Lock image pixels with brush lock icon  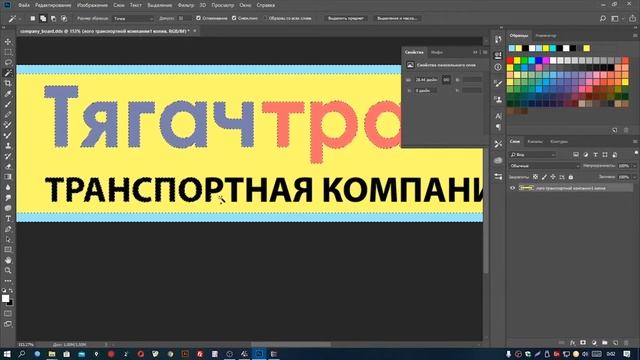544,177
